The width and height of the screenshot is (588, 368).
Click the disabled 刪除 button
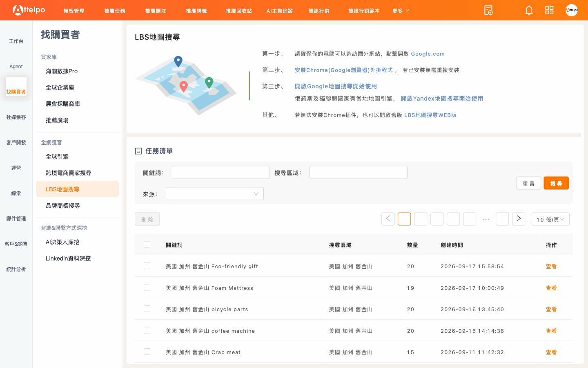[147, 219]
